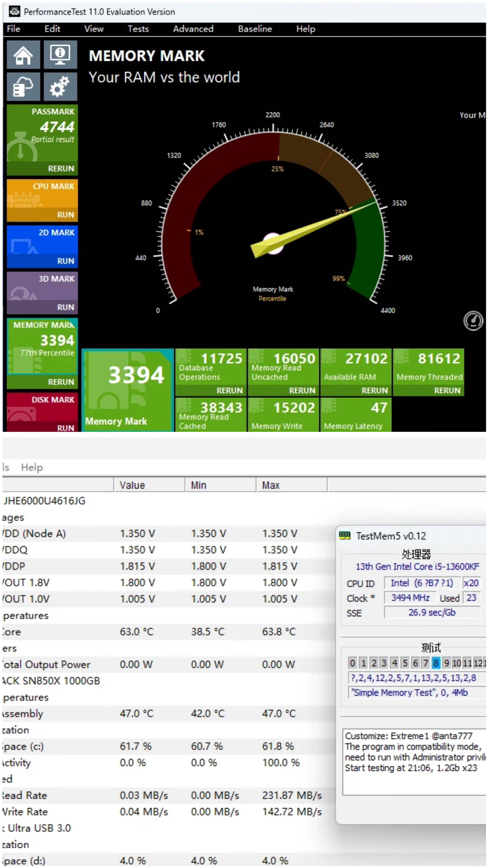Click the Home icon in PerformanceTest
The height and width of the screenshot is (868, 488).
[23, 55]
